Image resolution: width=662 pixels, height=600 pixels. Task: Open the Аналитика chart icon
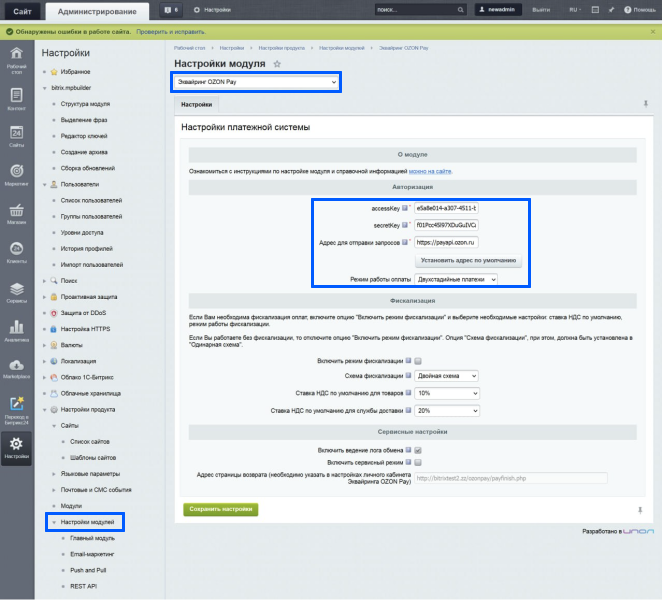tap(16, 331)
